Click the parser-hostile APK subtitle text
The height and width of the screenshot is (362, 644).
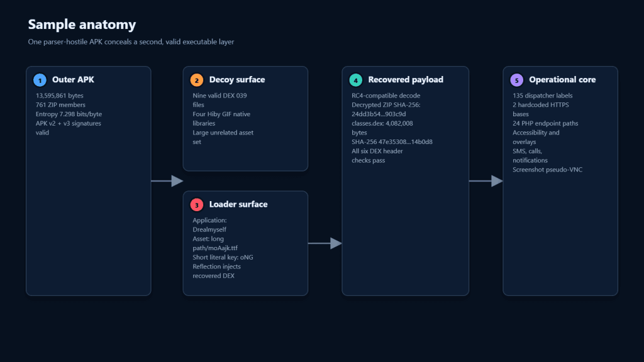click(131, 42)
